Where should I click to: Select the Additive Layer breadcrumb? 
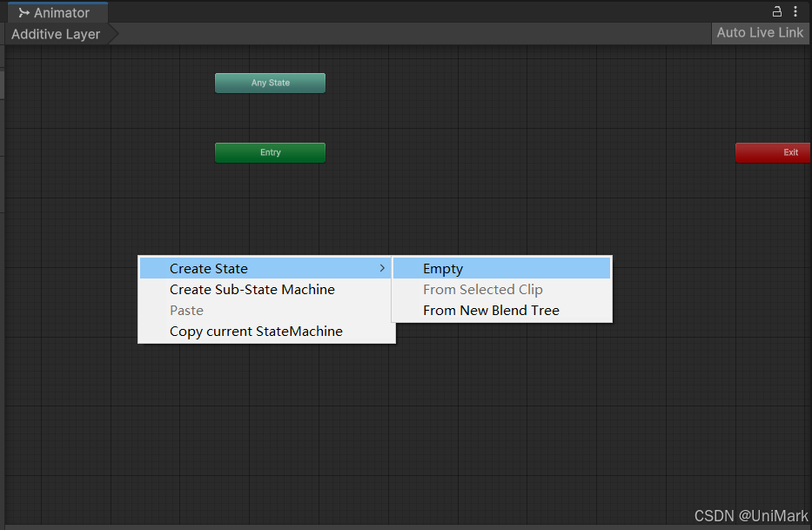(x=56, y=34)
